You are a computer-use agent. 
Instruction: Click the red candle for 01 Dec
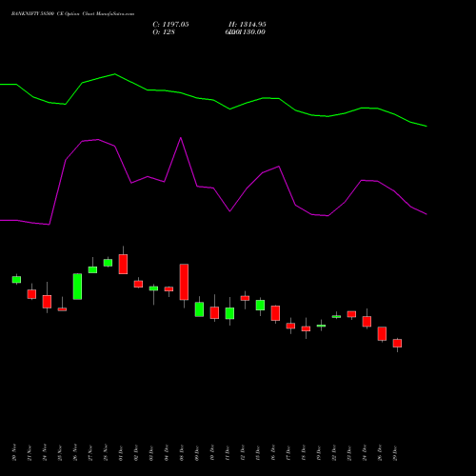coord(123,264)
